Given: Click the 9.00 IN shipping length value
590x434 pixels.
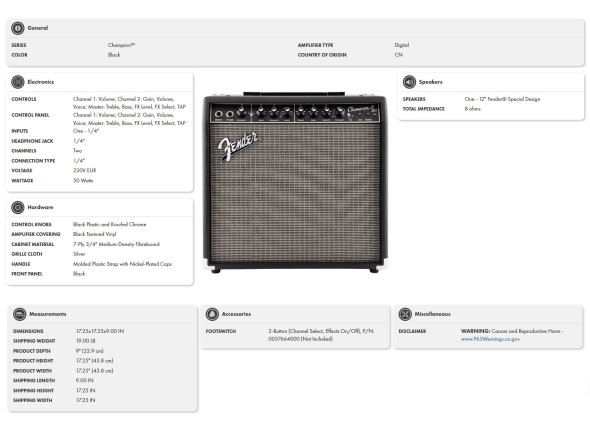Looking at the screenshot, I should [x=85, y=381].
